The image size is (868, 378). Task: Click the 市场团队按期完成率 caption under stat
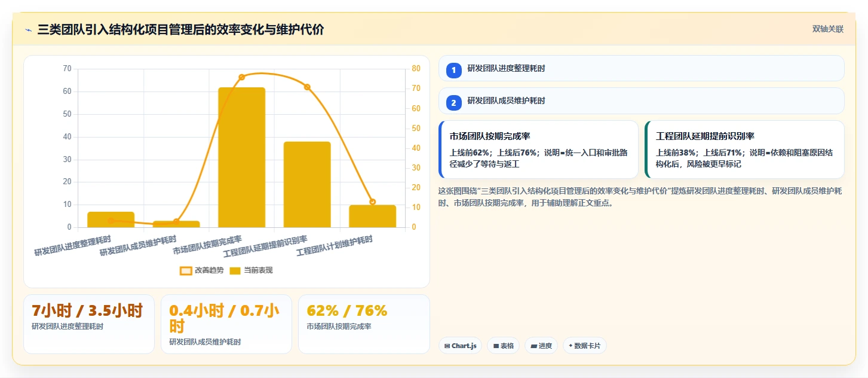(339, 327)
